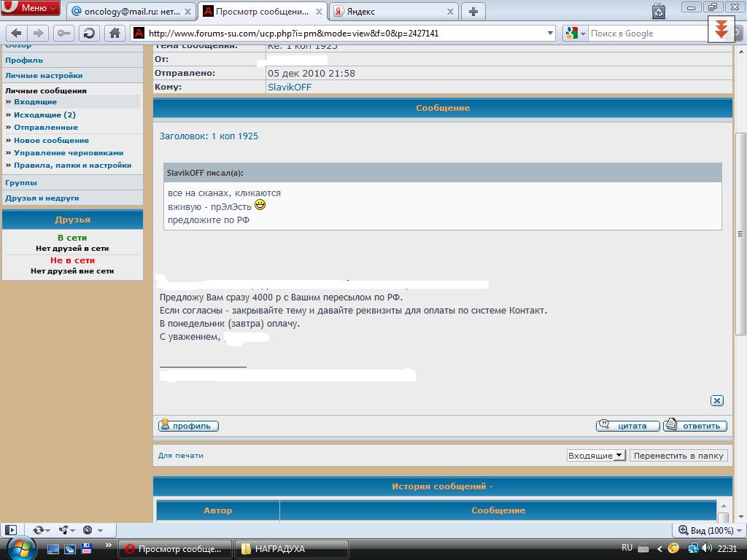Open Личные настройки in the sidebar

tap(44, 75)
